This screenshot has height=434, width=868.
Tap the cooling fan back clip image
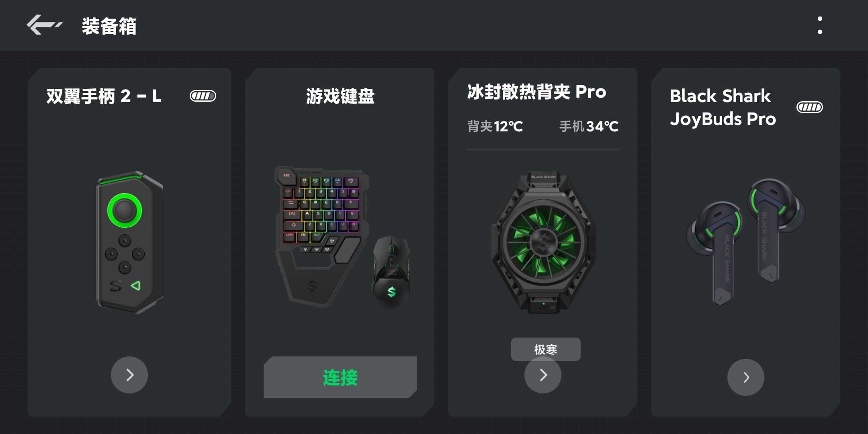tap(543, 243)
